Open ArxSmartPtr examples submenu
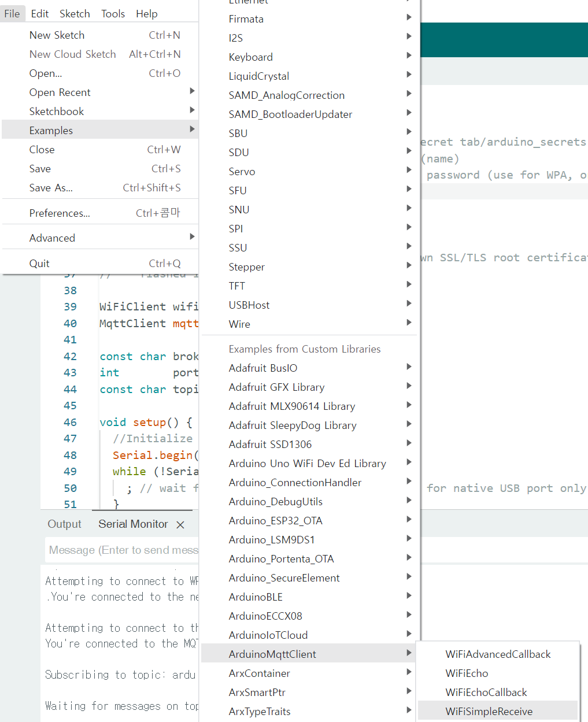 309,693
